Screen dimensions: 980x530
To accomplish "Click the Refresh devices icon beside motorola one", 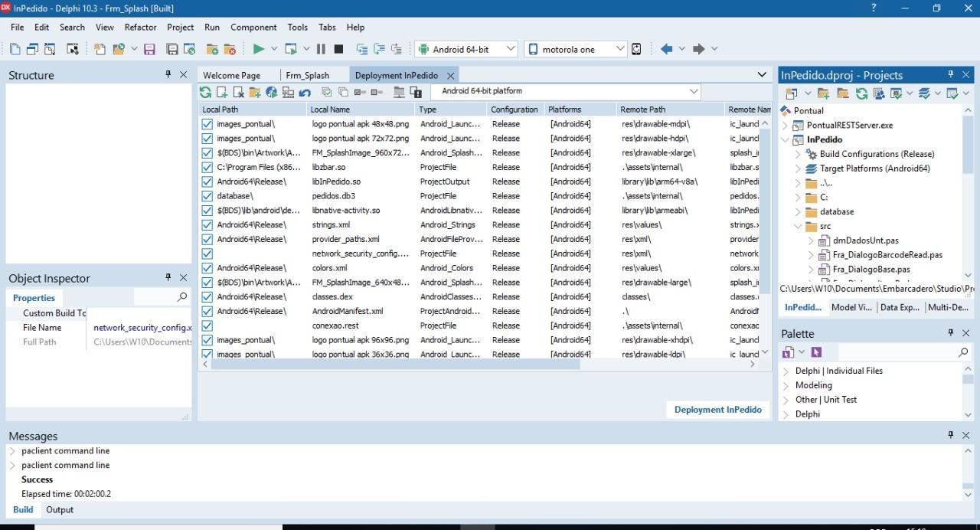I will pyautogui.click(x=636, y=49).
